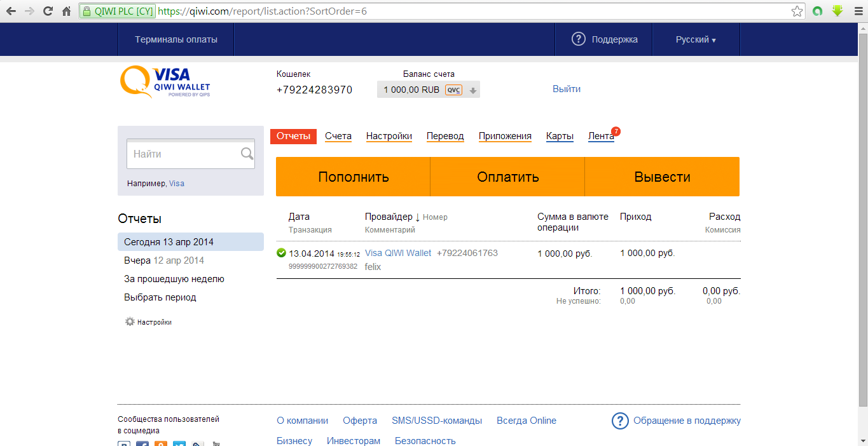This screenshot has height=446, width=868.
Task: Open the Инвесторам footer link
Action: coord(354,440)
